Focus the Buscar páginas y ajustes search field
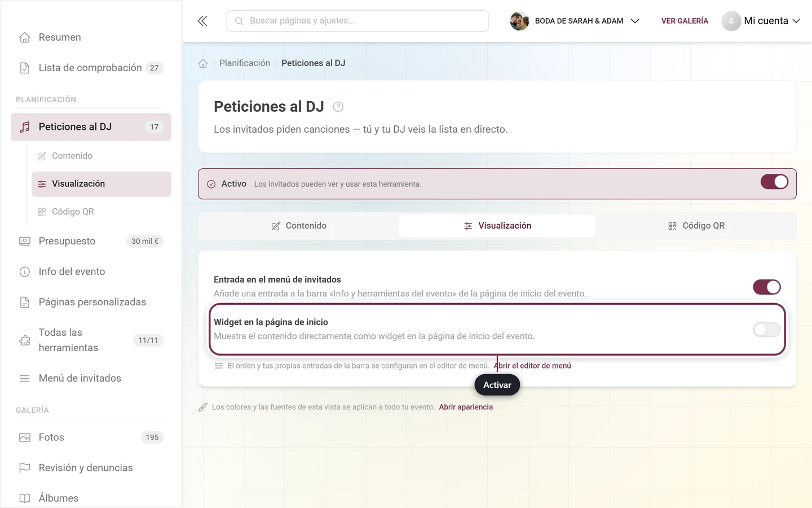Viewport: 812px width, 508px height. click(358, 21)
